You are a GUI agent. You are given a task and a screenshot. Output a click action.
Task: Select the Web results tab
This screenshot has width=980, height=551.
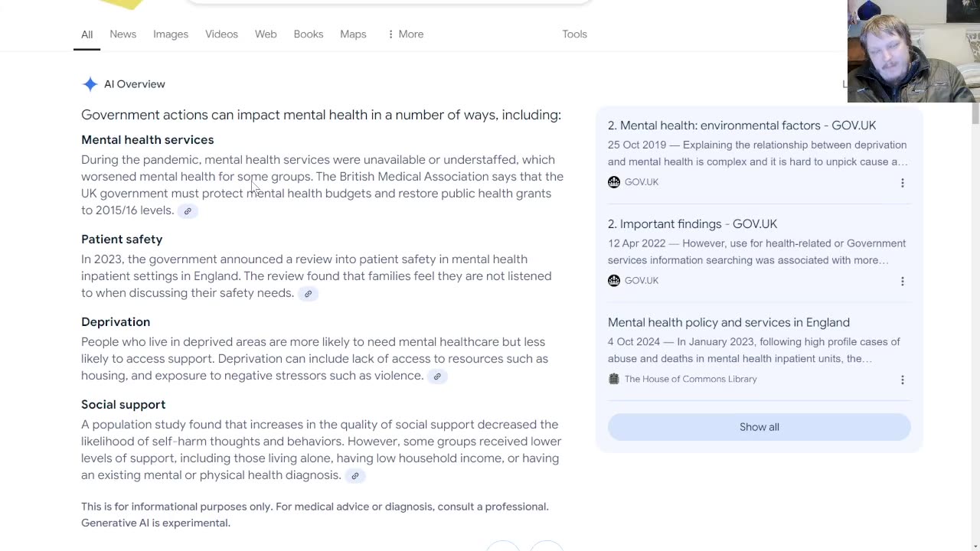[x=266, y=34]
